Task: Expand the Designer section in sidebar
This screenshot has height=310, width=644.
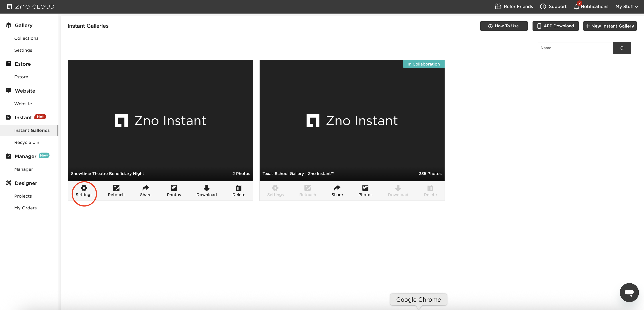Action: click(x=26, y=183)
